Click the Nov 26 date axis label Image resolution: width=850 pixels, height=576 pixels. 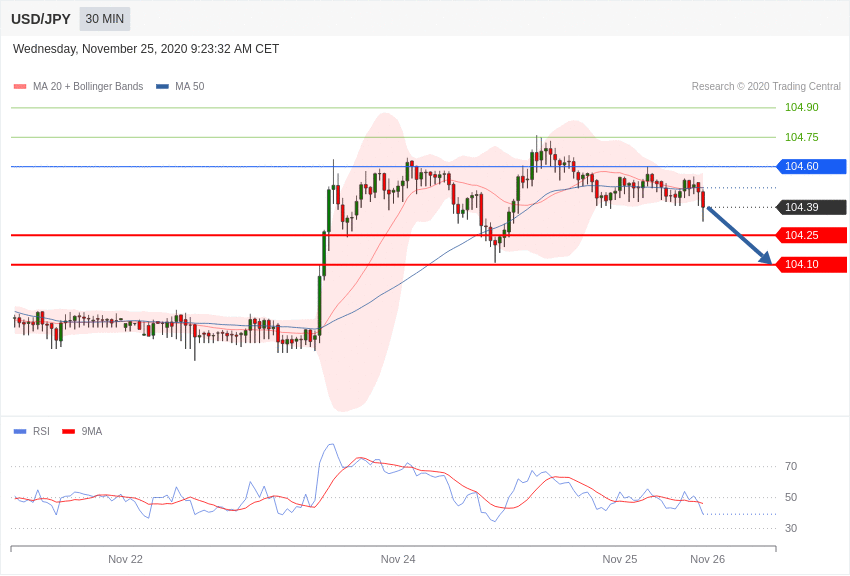[707, 559]
